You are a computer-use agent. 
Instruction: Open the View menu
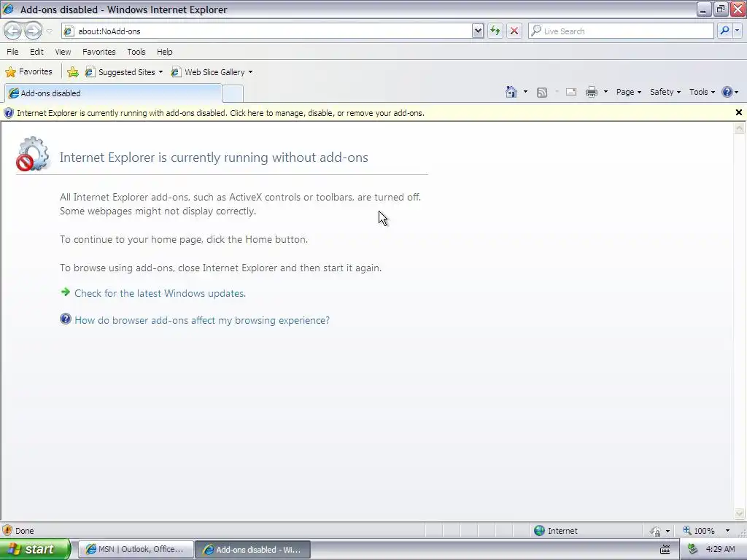coord(63,52)
